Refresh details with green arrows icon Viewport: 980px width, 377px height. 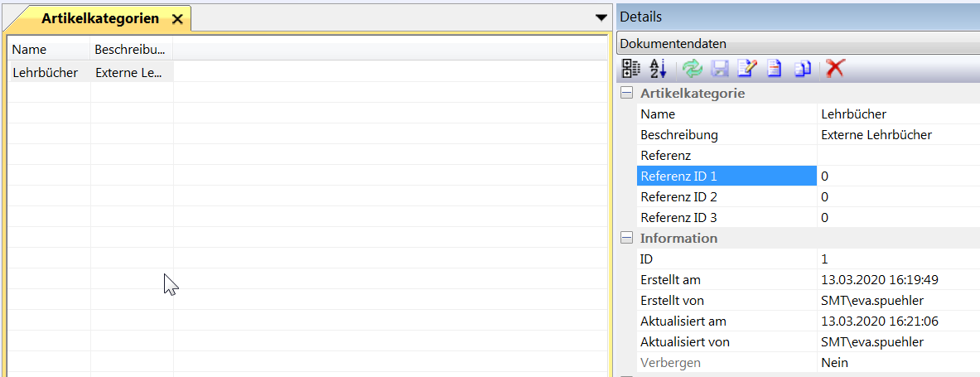[692, 69]
